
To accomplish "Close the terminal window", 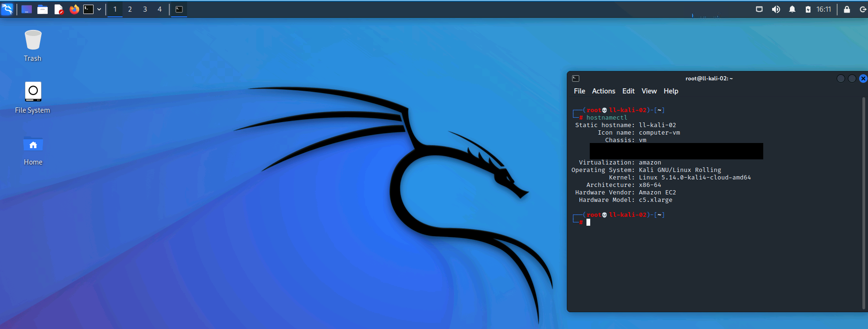I will [863, 79].
